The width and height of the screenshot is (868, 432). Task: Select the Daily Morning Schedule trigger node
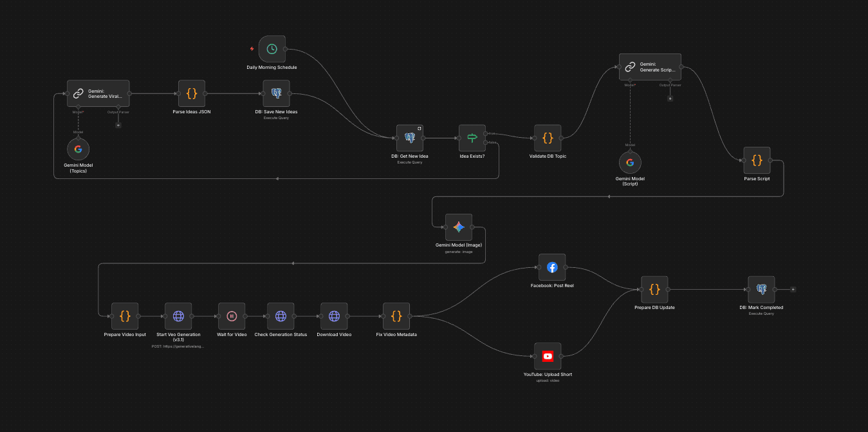coord(272,49)
